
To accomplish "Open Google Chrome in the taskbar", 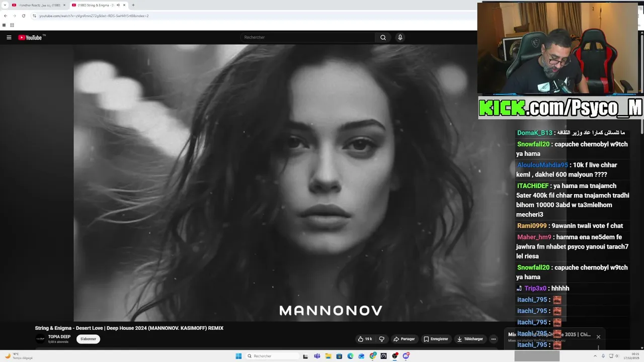I will [373, 356].
